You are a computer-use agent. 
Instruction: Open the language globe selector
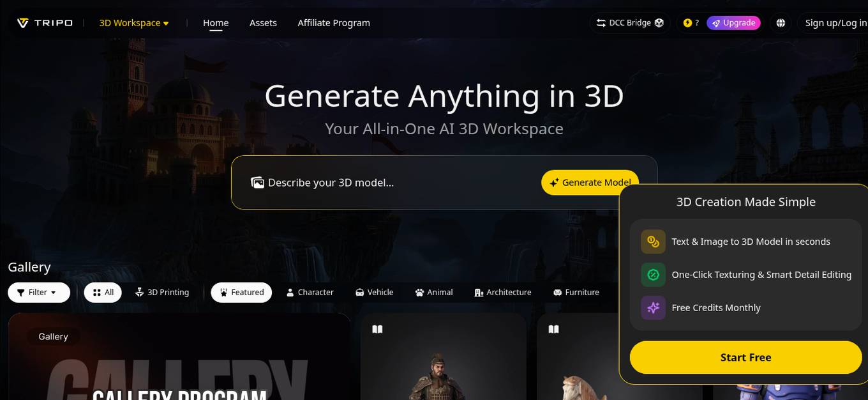(780, 22)
